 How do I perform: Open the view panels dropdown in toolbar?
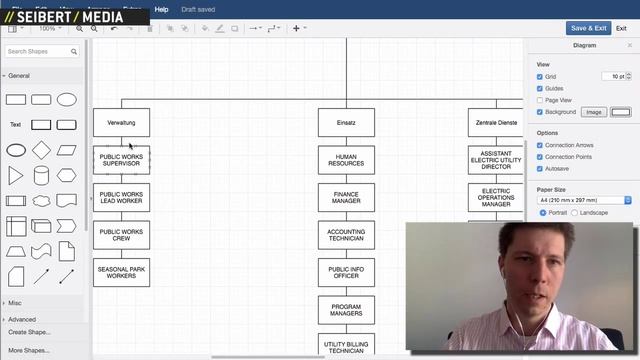(15, 29)
